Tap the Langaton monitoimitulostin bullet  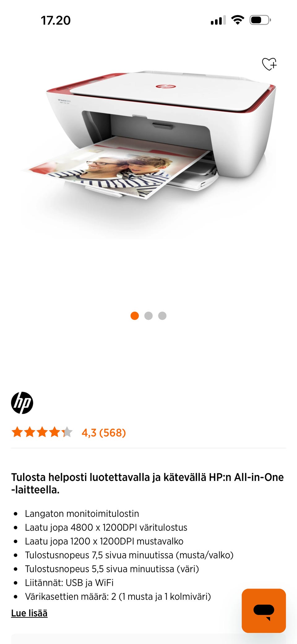coord(82,513)
